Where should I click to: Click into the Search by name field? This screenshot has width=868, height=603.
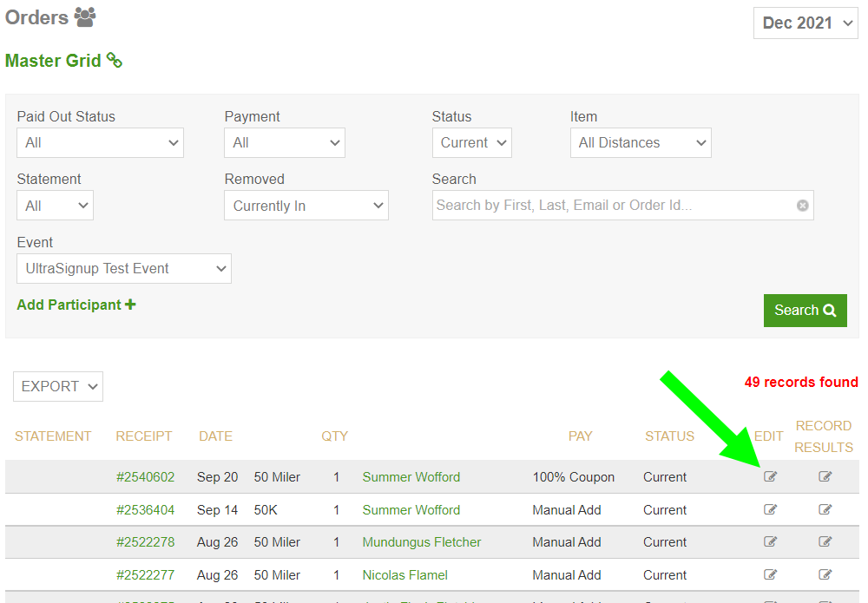tap(612, 206)
